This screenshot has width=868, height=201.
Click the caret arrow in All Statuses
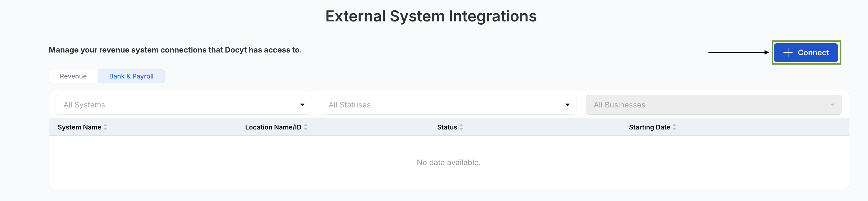coord(567,105)
